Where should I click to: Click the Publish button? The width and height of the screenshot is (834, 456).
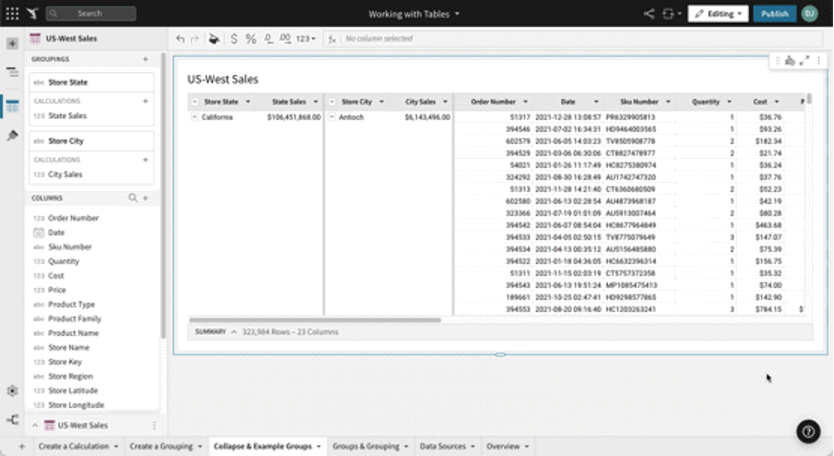click(774, 14)
